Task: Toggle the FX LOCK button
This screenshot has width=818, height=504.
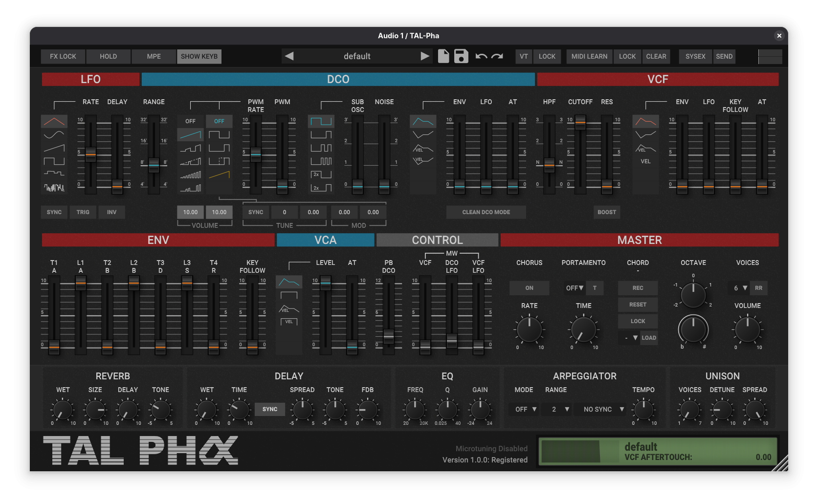Action: click(x=63, y=56)
